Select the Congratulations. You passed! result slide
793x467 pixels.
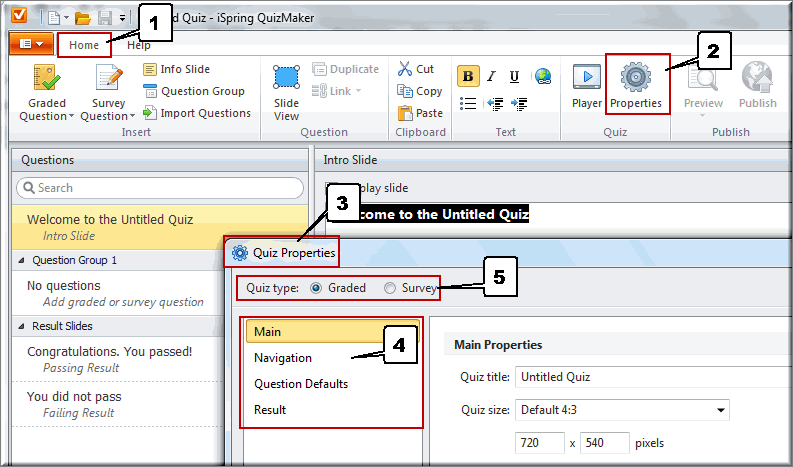(x=118, y=359)
